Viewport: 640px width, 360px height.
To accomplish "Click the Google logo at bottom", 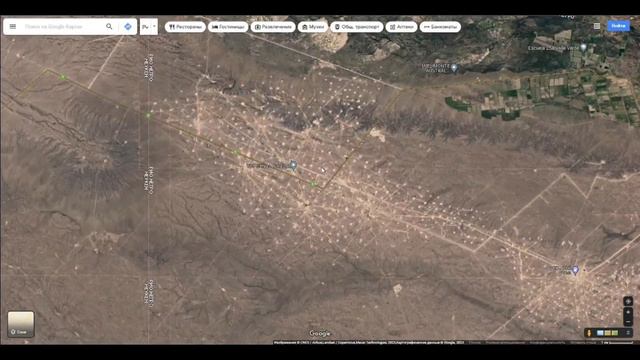I will click(x=320, y=333).
